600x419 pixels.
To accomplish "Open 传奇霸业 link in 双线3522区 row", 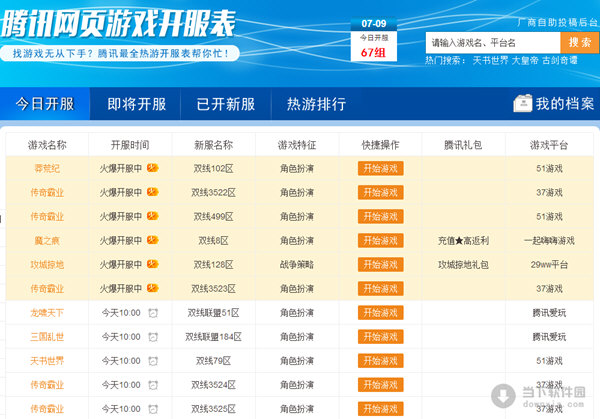I will click(47, 192).
